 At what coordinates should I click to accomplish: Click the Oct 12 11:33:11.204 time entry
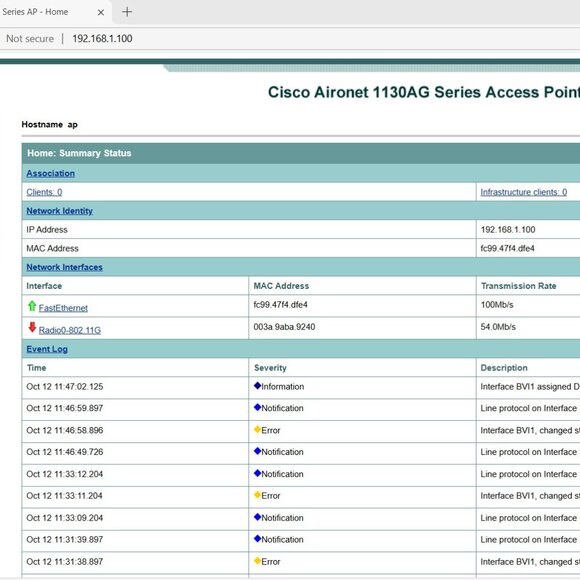tap(64, 496)
